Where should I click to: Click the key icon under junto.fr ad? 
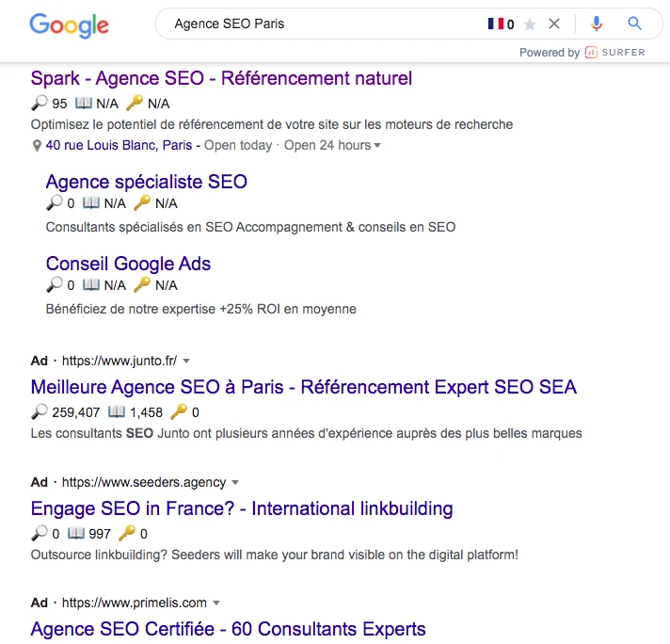point(178,411)
